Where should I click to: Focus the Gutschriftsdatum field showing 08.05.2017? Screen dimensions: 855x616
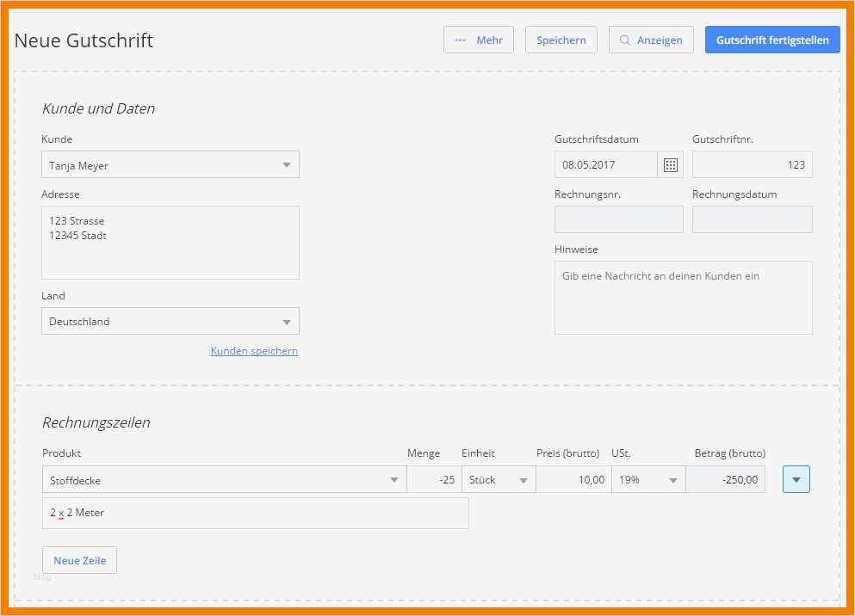[606, 164]
